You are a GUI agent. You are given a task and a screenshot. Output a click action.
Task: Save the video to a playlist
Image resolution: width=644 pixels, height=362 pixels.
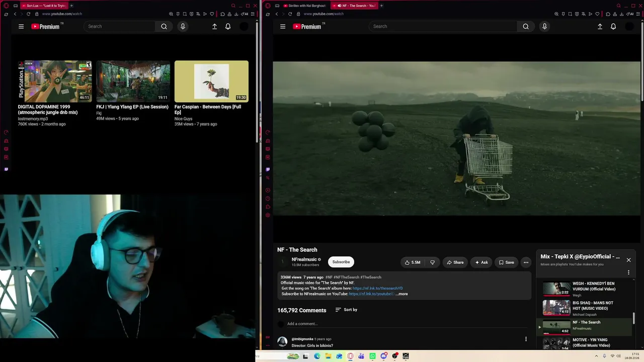pyautogui.click(x=506, y=262)
